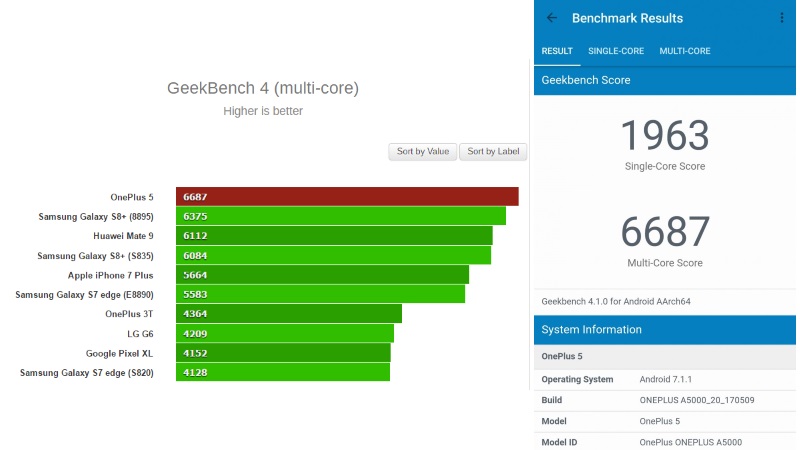Image resolution: width=800 pixels, height=450 pixels.
Task: Click the 'Huawei Mate 9' chart label
Action: [x=123, y=236]
